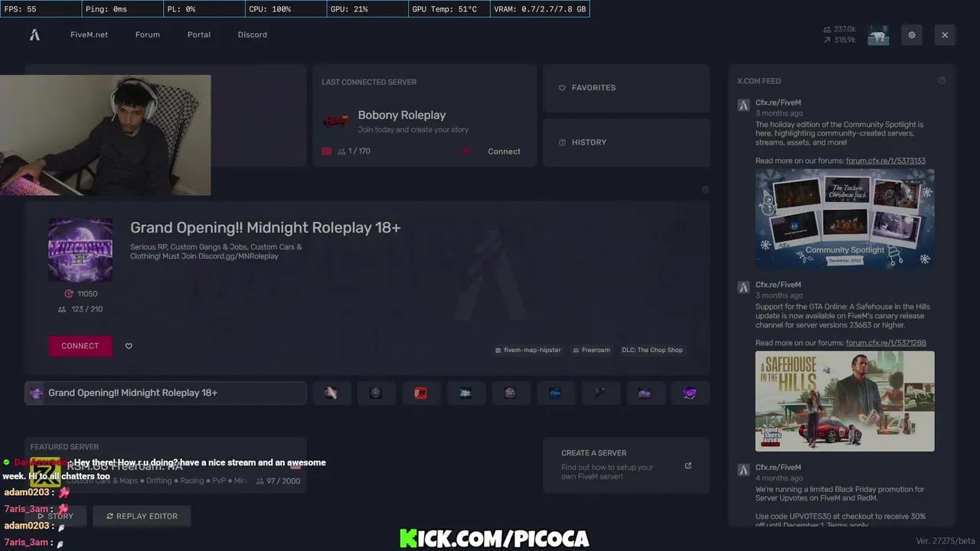Select the white graffiti-logo promoted server icon
Viewport: 980px width, 551px height.
coord(465,393)
